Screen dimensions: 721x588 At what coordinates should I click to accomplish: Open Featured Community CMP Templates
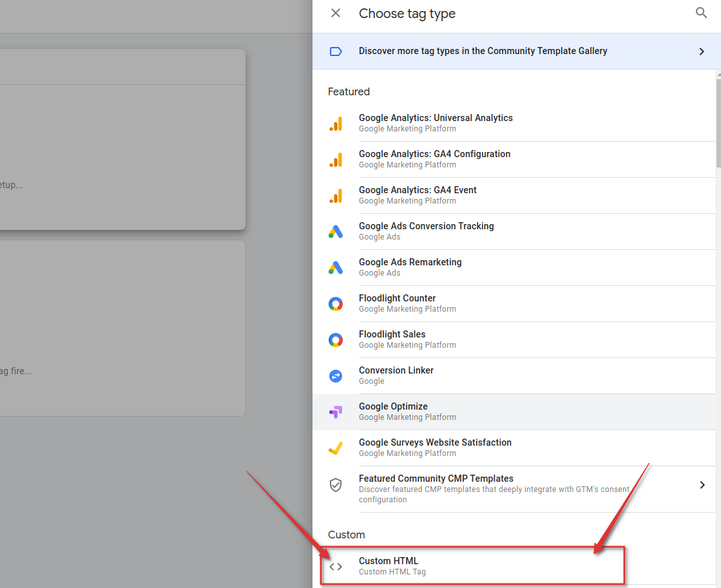(514, 489)
